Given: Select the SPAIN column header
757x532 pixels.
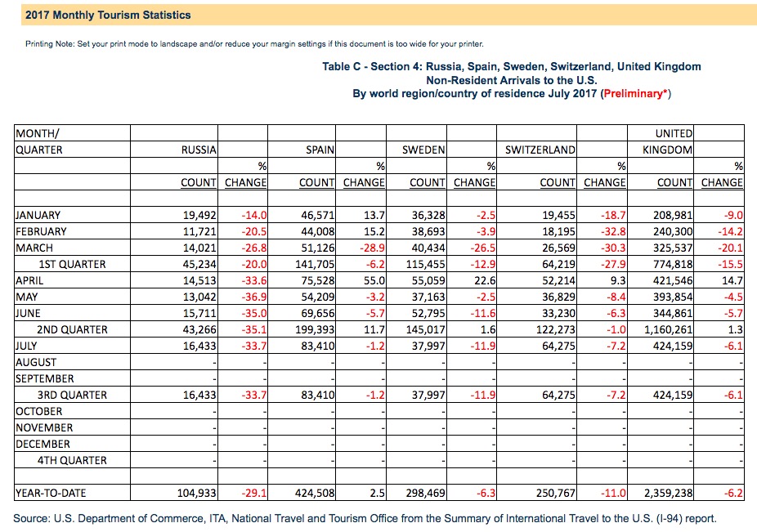Looking at the screenshot, I should coord(320,150).
